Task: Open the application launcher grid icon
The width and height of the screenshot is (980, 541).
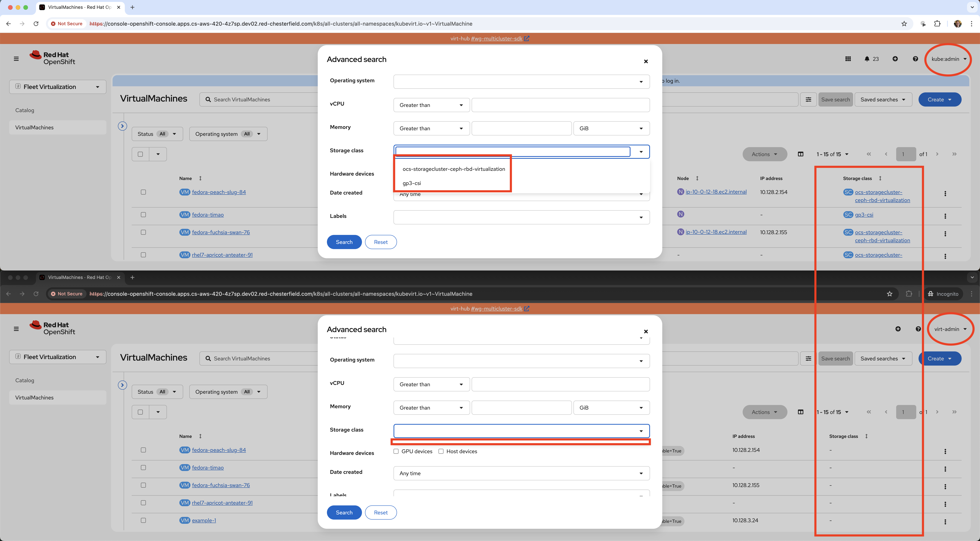Action: pyautogui.click(x=848, y=59)
